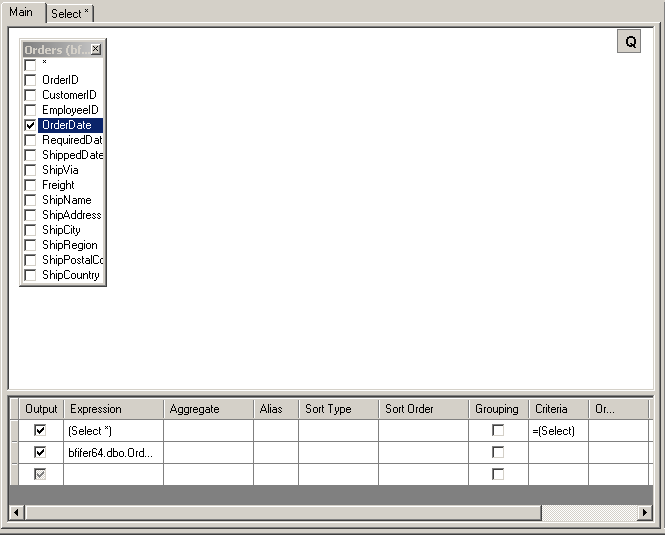This screenshot has width=665, height=535.
Task: Switch to the Select * tab
Action: pos(70,13)
